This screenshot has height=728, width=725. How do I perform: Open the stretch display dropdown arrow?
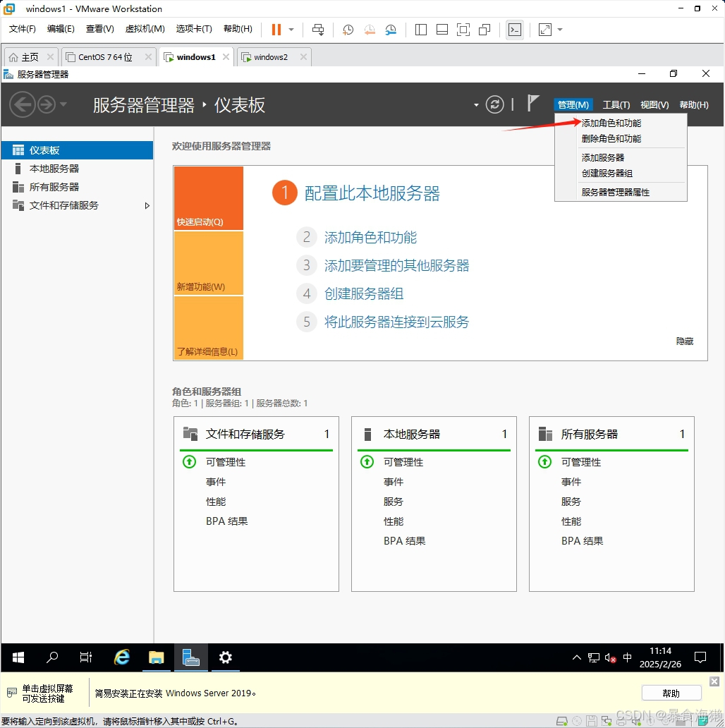pyautogui.click(x=560, y=30)
